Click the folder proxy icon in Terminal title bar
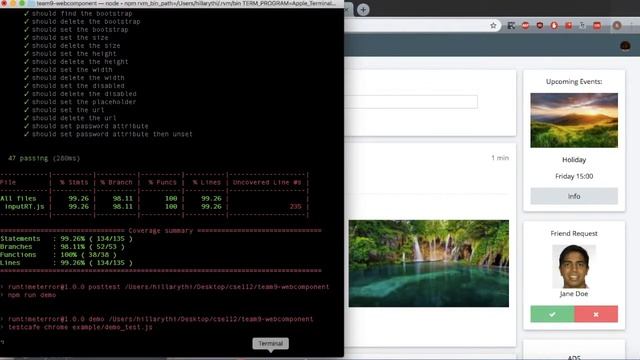 pyautogui.click(x=31, y=3)
